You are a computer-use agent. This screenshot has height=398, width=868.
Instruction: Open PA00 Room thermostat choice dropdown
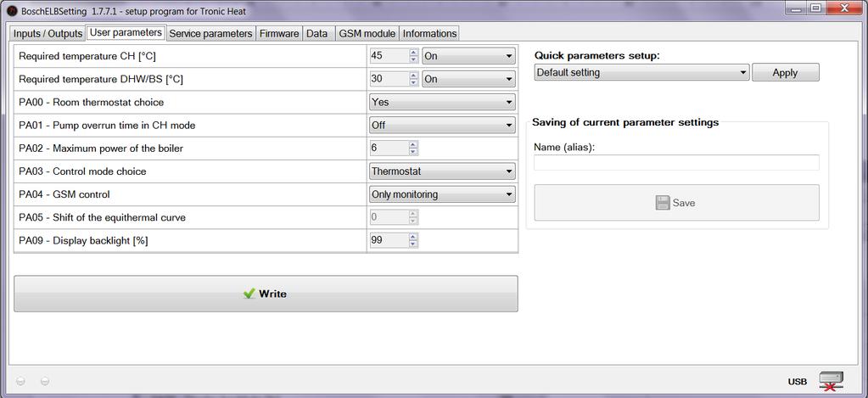442,103
